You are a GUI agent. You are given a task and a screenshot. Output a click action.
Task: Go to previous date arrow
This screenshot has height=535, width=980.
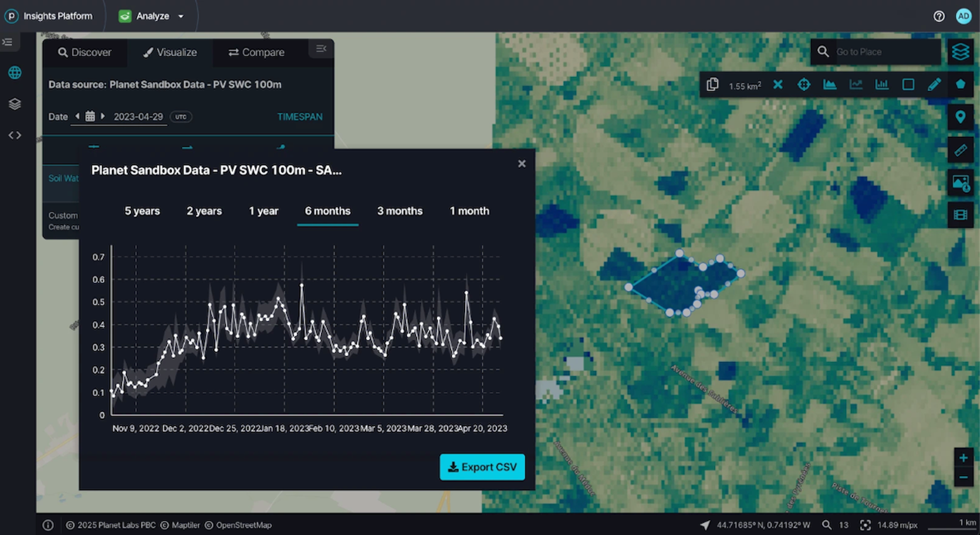[77, 116]
